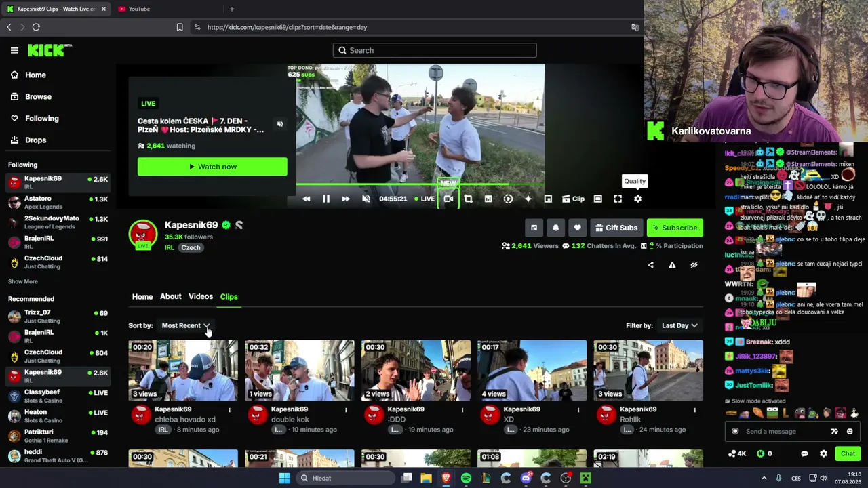Open Astatoro channel in Following list
The height and width of the screenshot is (488, 868).
[58, 202]
